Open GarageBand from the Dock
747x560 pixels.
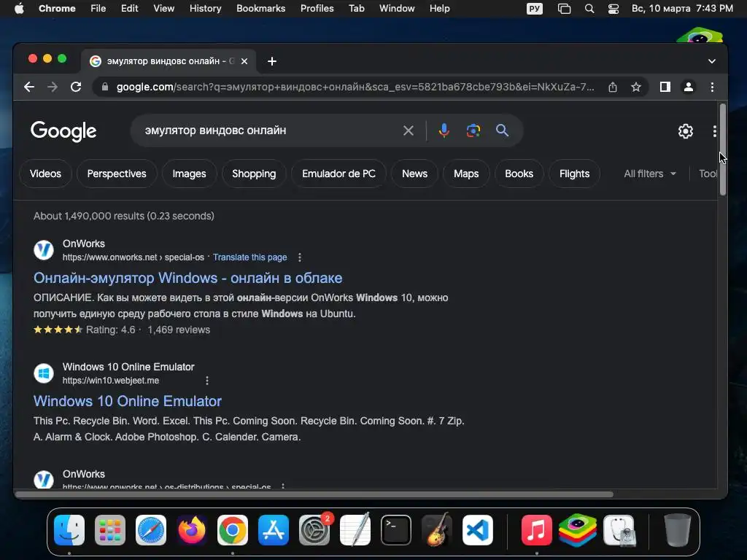(x=437, y=530)
